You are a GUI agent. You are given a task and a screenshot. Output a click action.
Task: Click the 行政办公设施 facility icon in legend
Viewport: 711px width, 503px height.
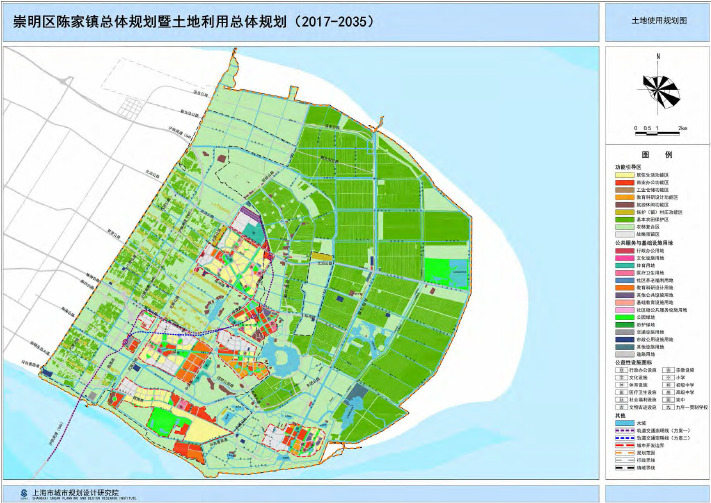[622, 370]
